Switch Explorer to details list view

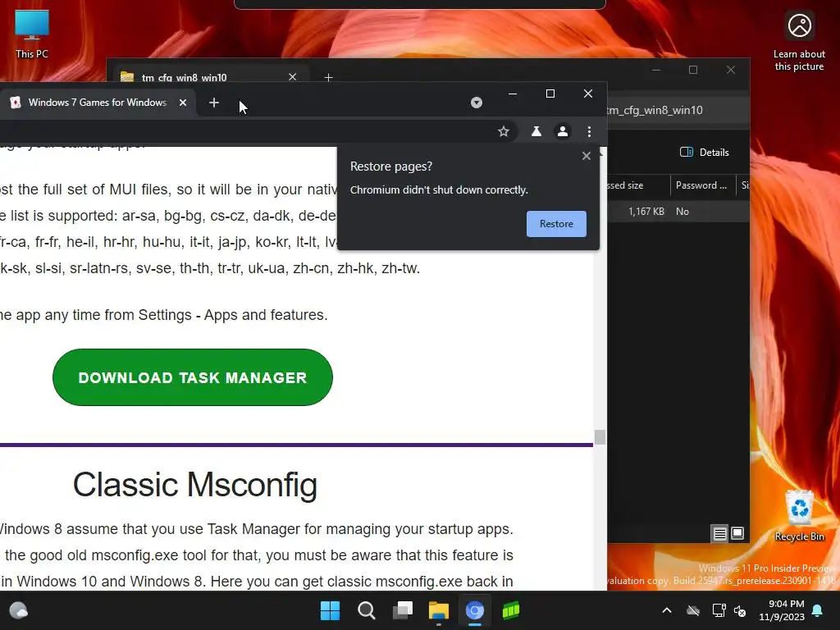tap(719, 533)
